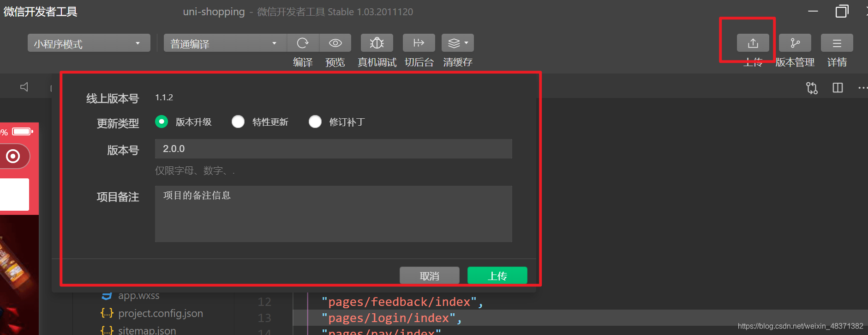Click the split editor icon

pos(838,88)
